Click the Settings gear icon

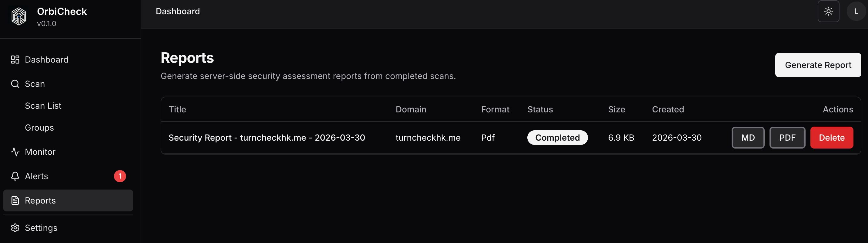15,228
